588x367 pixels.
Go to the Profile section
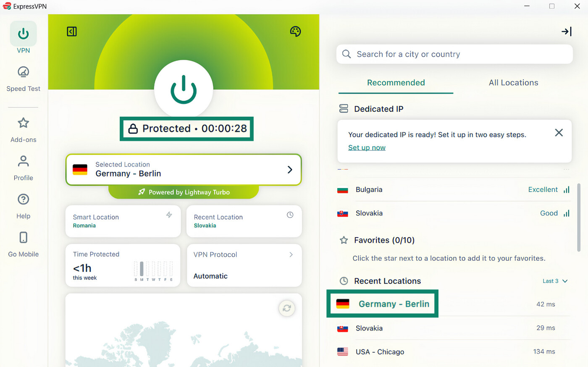24,168
